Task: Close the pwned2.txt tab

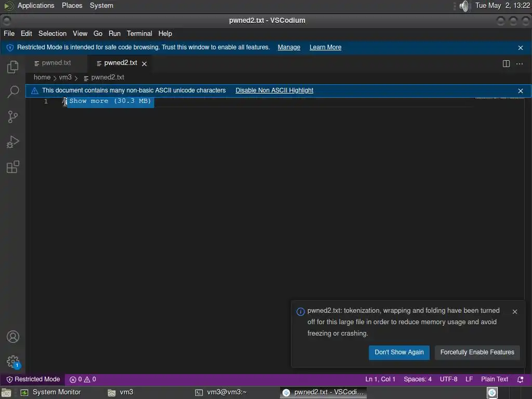Action: [x=144, y=64]
